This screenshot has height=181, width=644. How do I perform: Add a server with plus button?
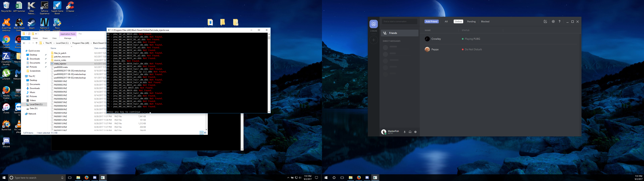click(373, 40)
